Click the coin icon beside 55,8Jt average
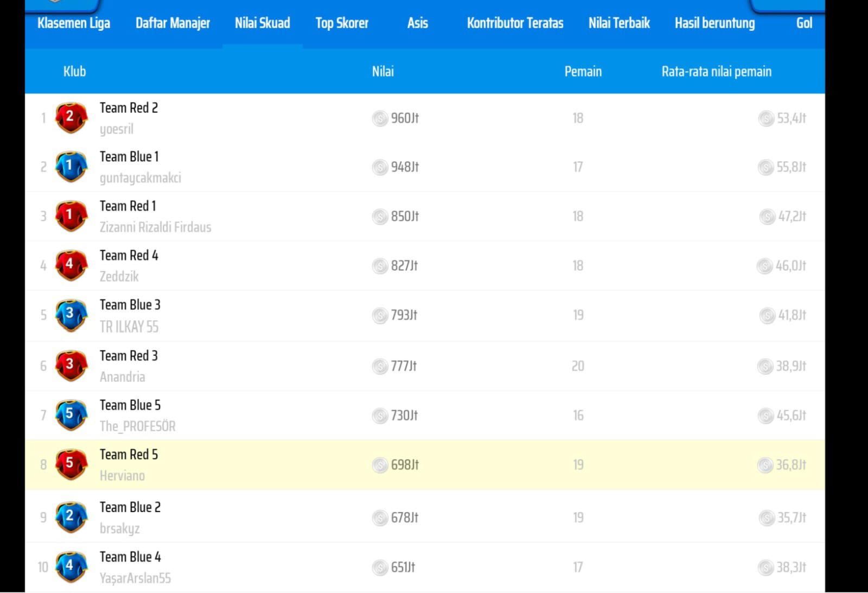Screen dimensions: 868x593 click(765, 167)
